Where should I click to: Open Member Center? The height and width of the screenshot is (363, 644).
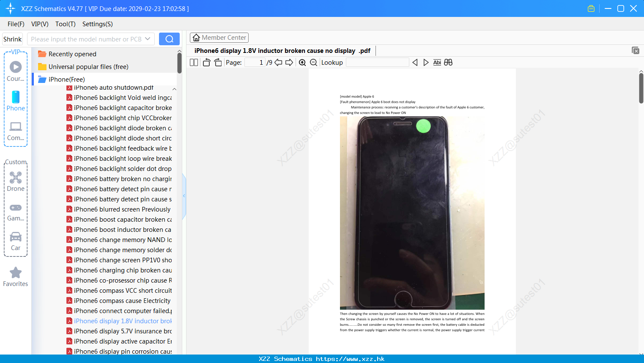tap(219, 38)
